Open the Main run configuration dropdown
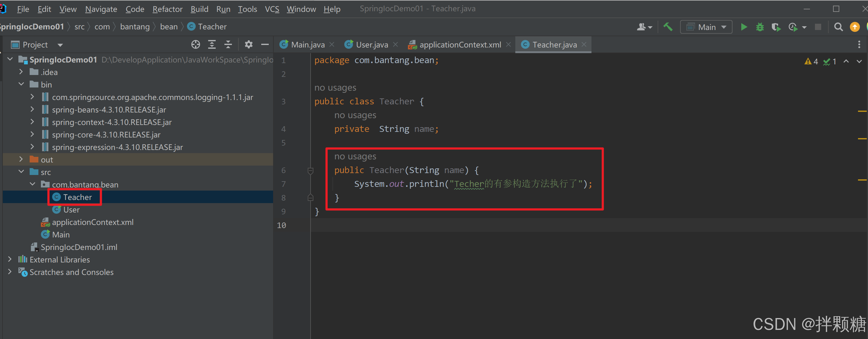Viewport: 868px width, 339px height. [706, 27]
